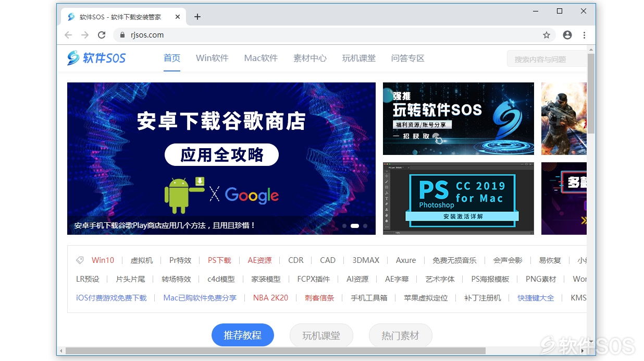Open the 3DMAX tag link

(x=366, y=260)
